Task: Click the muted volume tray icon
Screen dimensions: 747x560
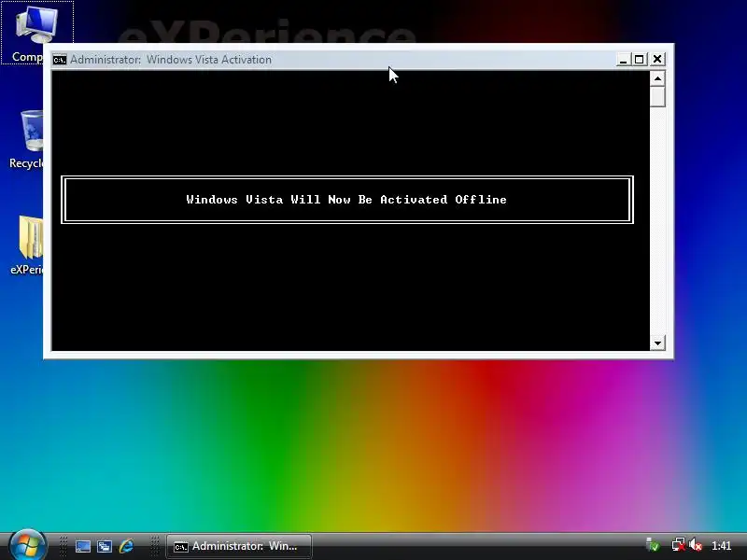Action: [696, 545]
